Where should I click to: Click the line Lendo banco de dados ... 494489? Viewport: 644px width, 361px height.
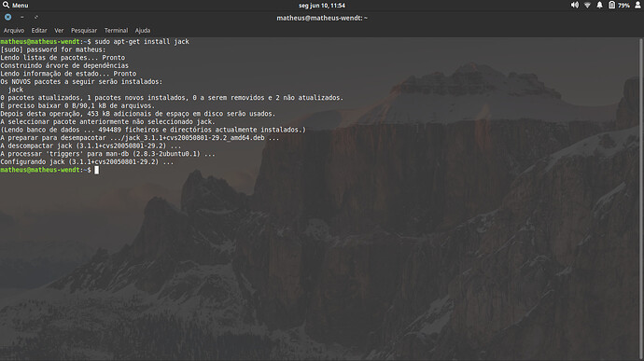(x=153, y=130)
